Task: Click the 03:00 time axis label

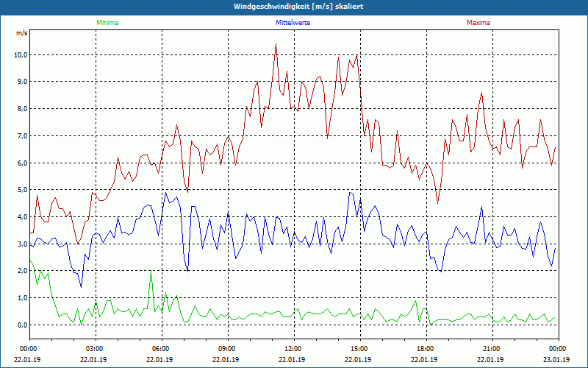Action: (96, 349)
